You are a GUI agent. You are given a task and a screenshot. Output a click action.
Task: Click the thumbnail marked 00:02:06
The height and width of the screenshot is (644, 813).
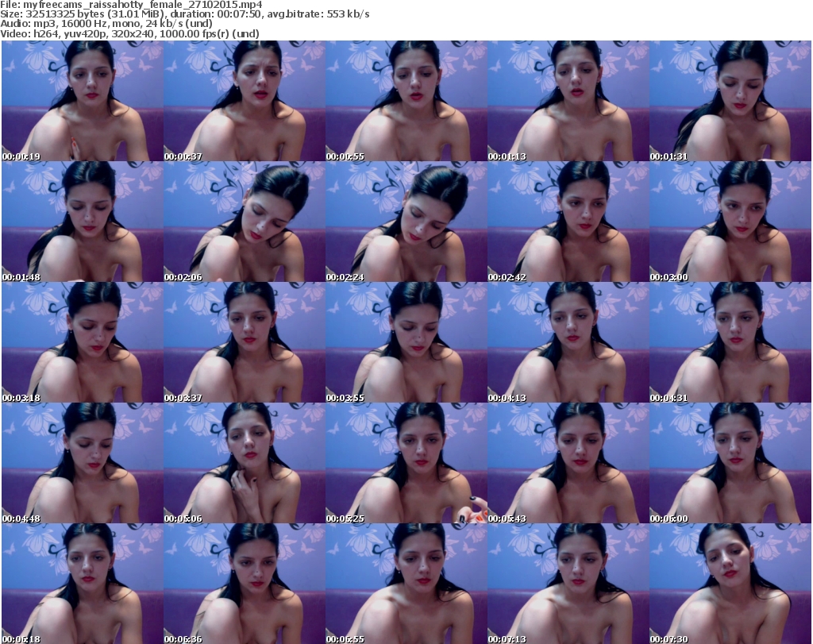coord(245,222)
